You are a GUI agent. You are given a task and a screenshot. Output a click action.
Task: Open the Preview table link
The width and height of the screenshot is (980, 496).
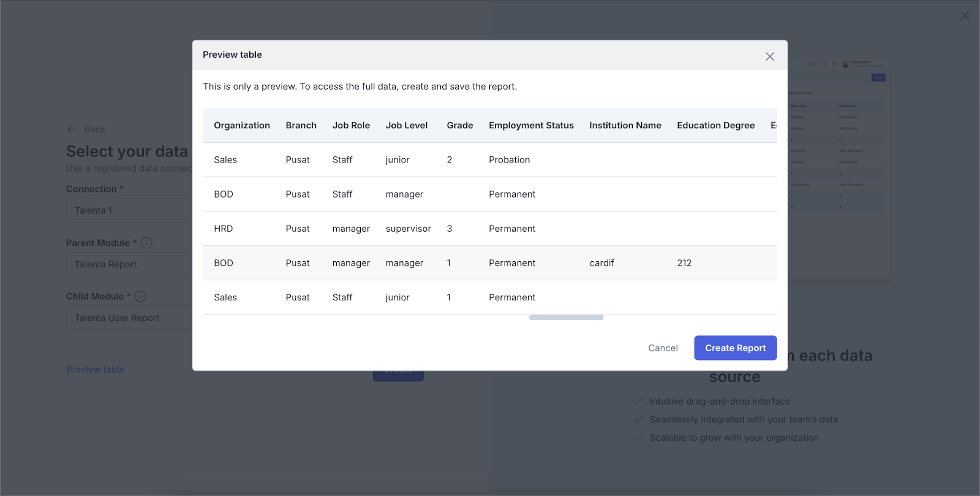(x=96, y=369)
